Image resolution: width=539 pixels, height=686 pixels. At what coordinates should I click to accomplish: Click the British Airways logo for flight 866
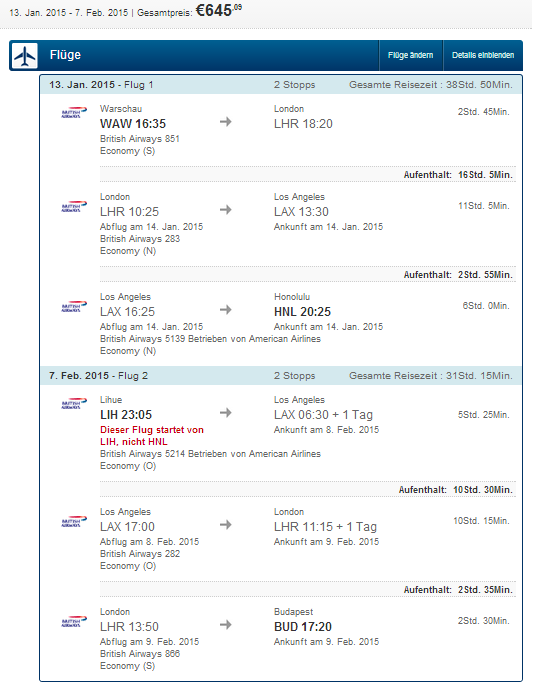[74, 622]
